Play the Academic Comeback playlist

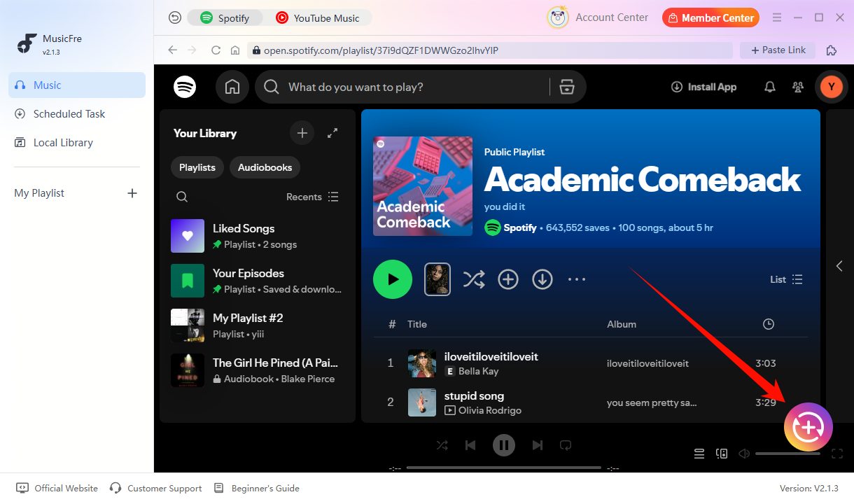pos(393,279)
